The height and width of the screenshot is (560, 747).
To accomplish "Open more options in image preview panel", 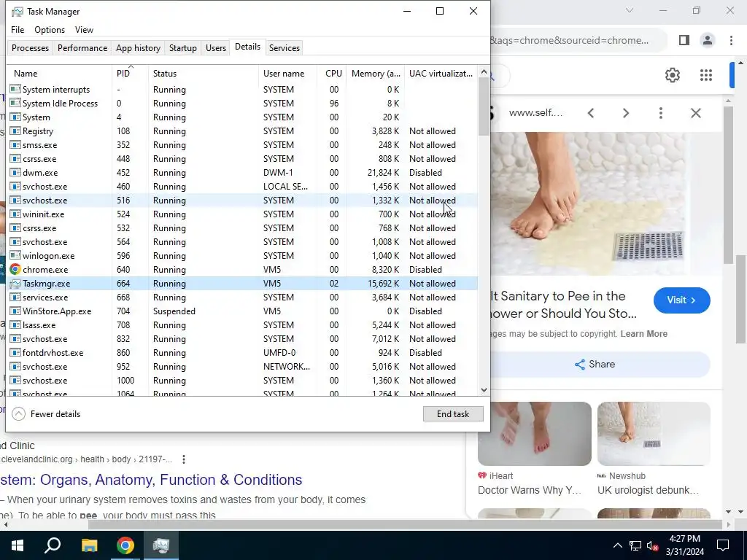I will [661, 113].
